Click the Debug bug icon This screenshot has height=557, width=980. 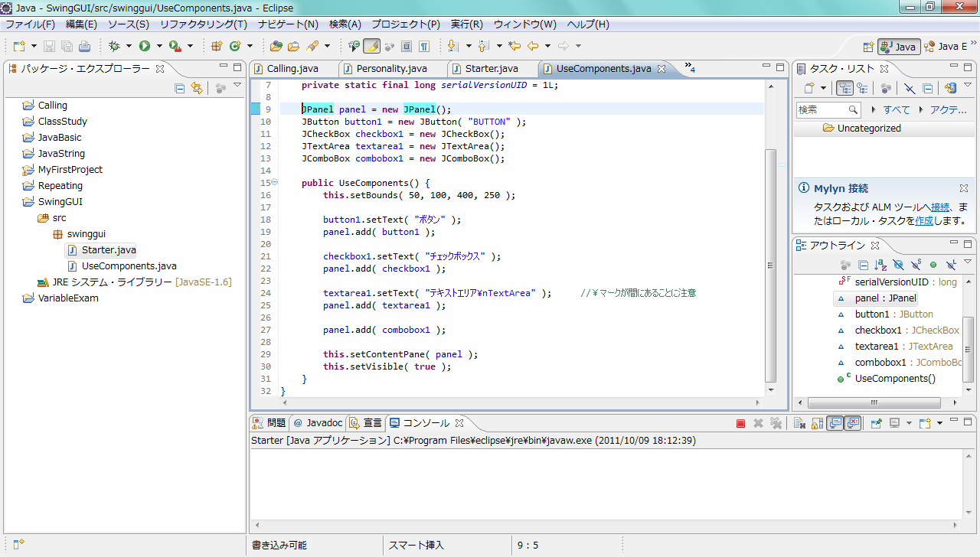[114, 46]
